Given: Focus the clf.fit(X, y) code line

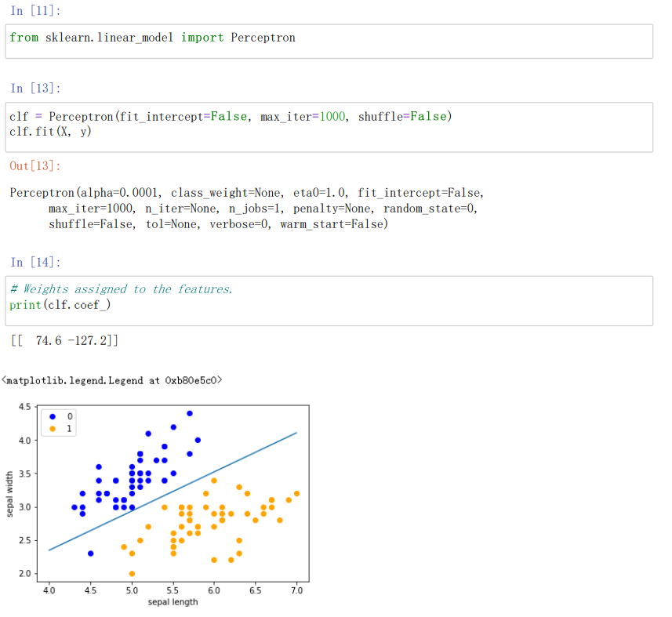Looking at the screenshot, I should point(50,132).
